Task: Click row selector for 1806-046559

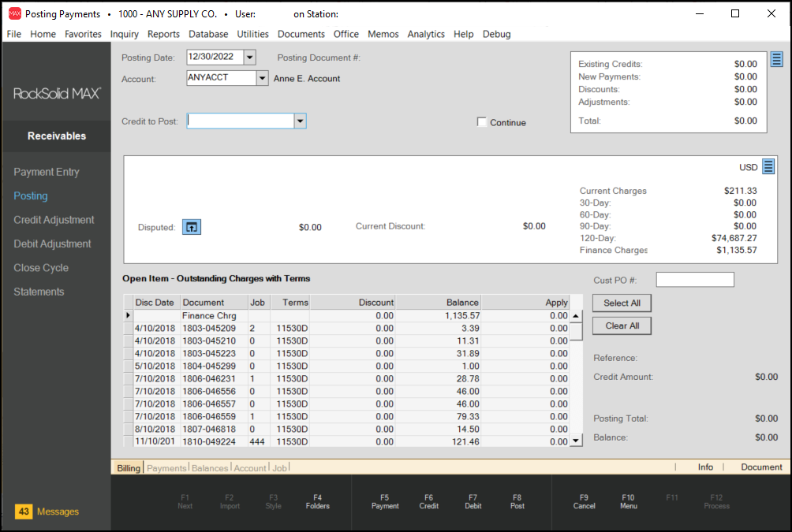Action: click(129, 416)
